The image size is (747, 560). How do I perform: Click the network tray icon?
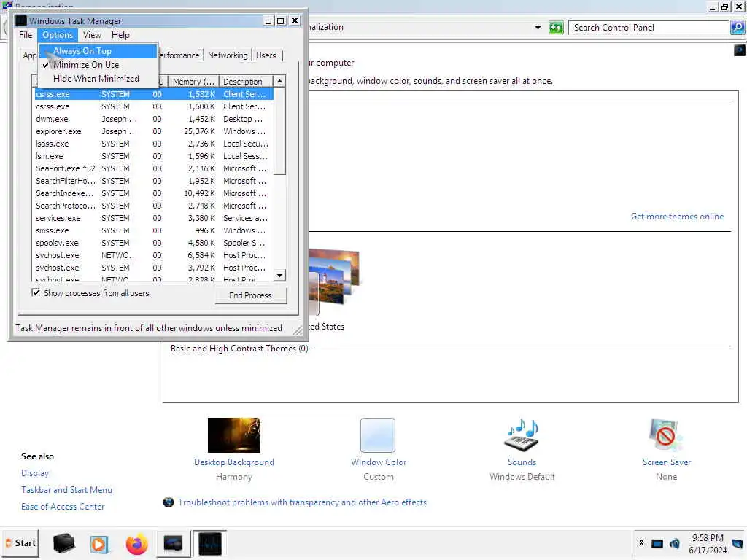(x=657, y=544)
